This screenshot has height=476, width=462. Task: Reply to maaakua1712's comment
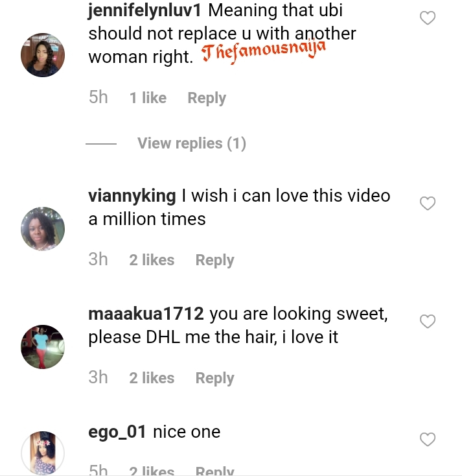[214, 378]
